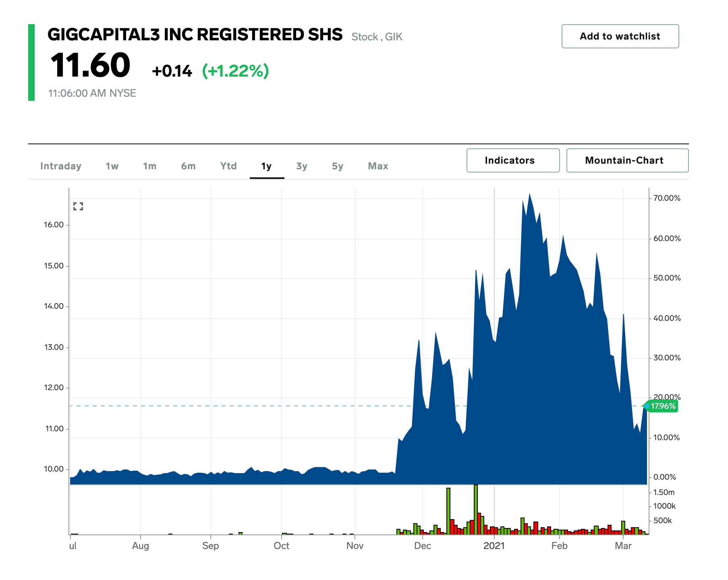This screenshot has width=728, height=580.
Task: Click the 11.60 price display
Action: [90, 65]
